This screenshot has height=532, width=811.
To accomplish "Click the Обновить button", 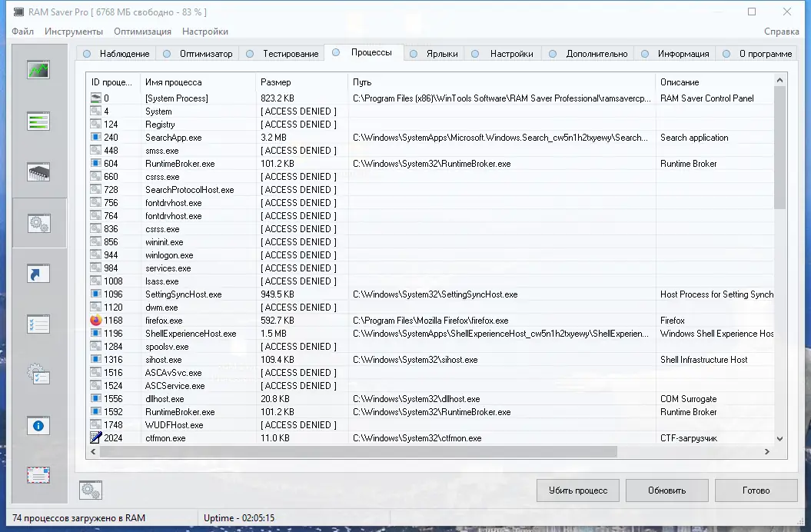I will point(666,490).
